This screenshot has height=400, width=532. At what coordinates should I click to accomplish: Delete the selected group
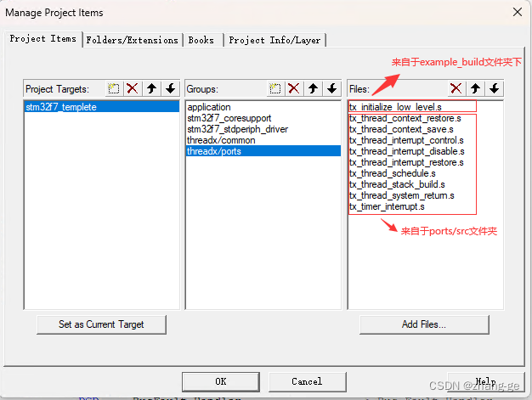click(x=294, y=89)
